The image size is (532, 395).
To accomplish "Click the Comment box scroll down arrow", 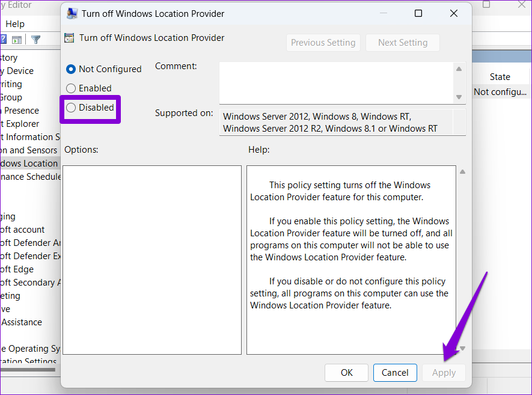I will pos(459,97).
